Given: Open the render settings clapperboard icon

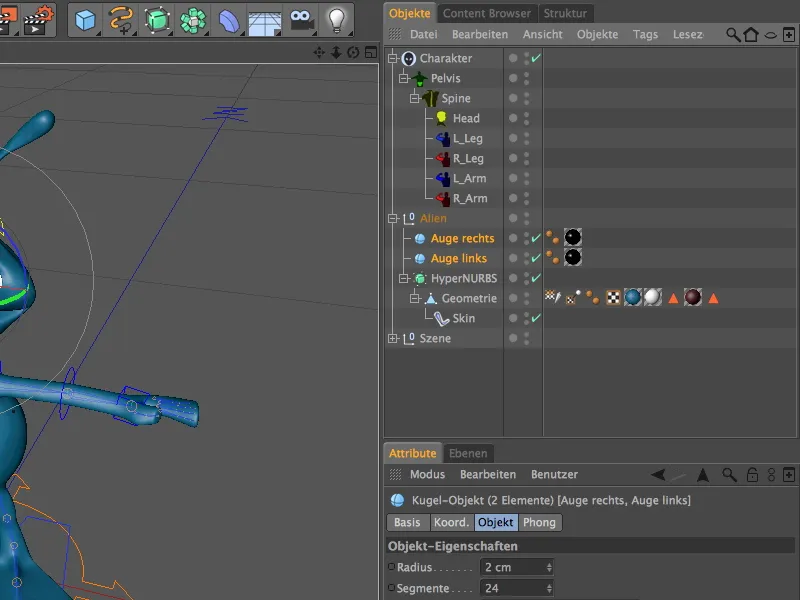Looking at the screenshot, I should tap(39, 20).
